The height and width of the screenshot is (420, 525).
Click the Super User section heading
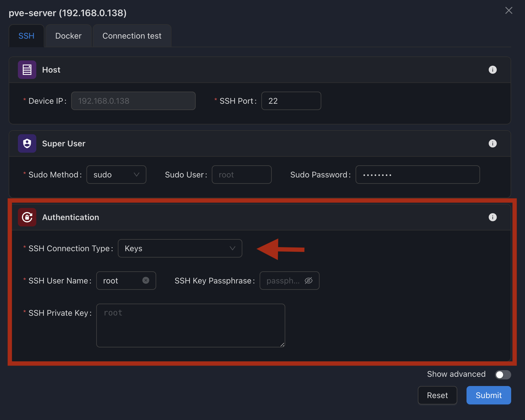pos(64,143)
